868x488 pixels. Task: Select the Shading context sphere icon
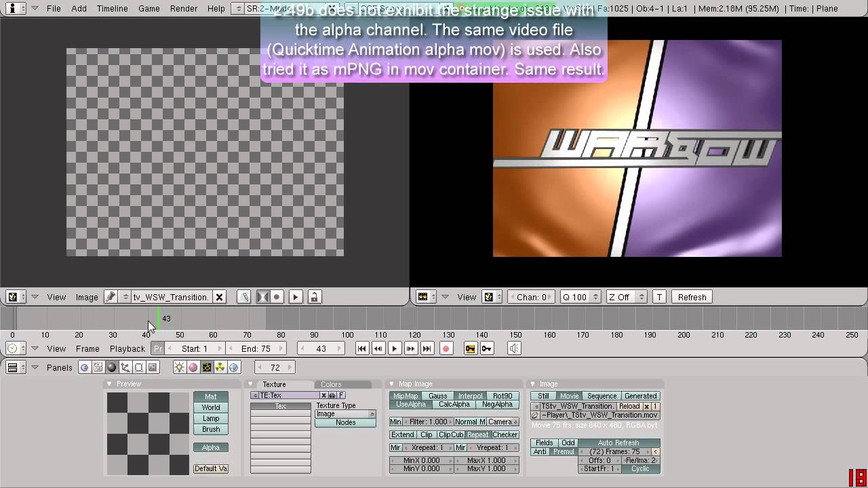[112, 367]
